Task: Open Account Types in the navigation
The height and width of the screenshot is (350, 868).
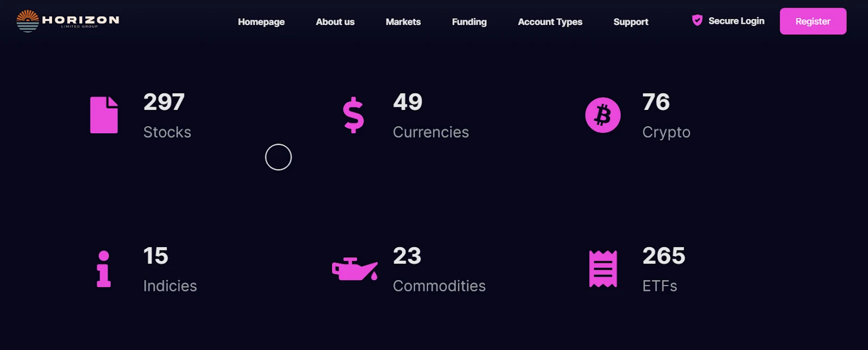Action: coord(550,22)
